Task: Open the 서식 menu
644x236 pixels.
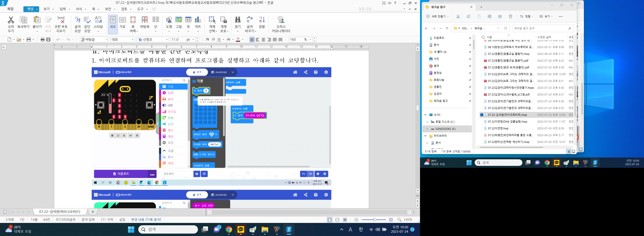Action: click(x=79, y=9)
